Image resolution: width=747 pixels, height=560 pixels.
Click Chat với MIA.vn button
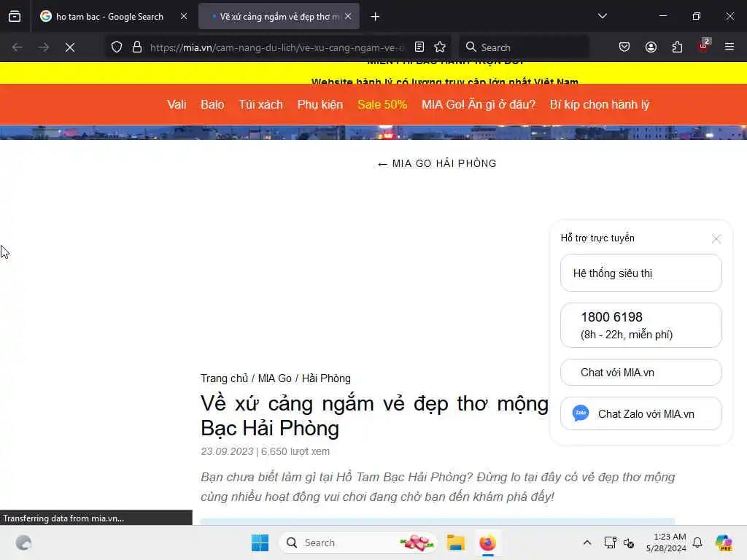click(x=641, y=373)
